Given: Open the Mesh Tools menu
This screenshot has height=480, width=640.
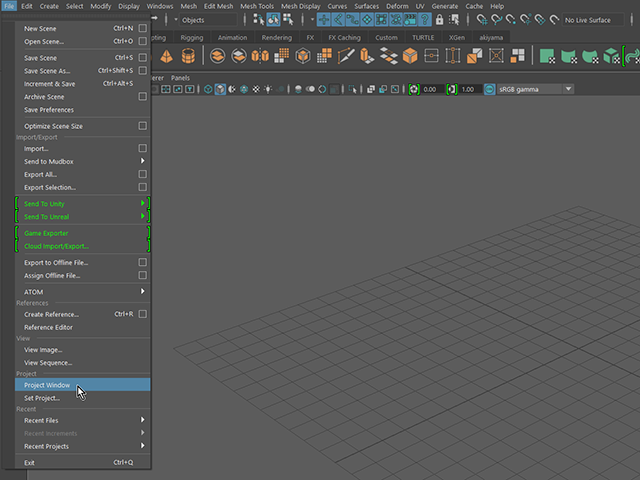Looking at the screenshot, I should [257, 6].
